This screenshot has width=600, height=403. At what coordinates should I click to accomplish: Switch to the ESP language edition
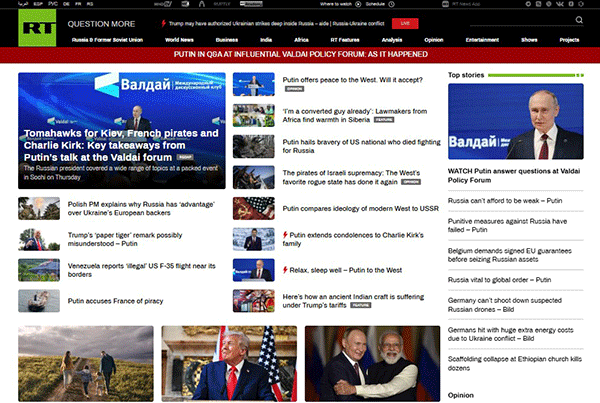(36, 4)
